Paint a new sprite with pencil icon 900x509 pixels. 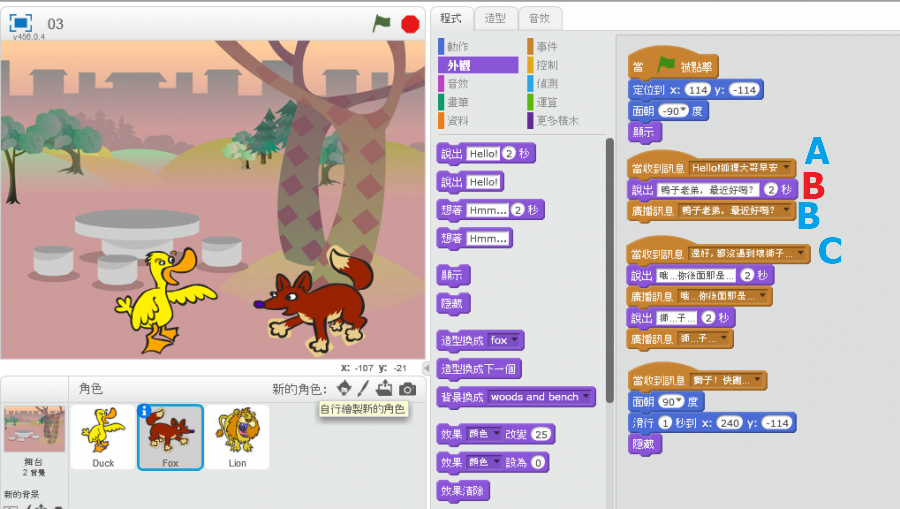364,388
